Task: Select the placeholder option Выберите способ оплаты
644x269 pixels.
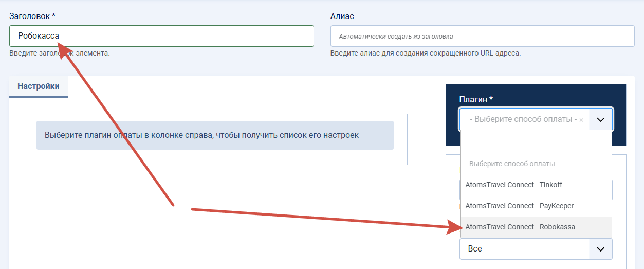Action: tap(536, 164)
